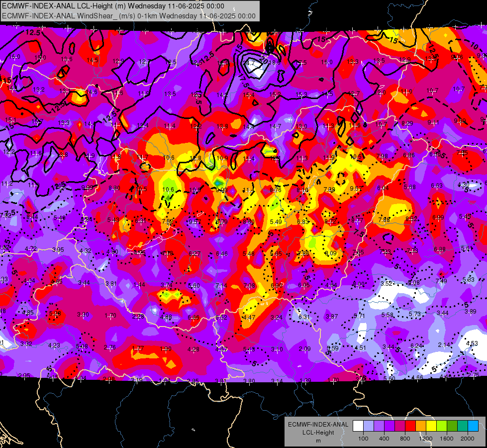Click the 1200 legend tick label
This screenshot has width=487, height=448.
[x=426, y=439]
